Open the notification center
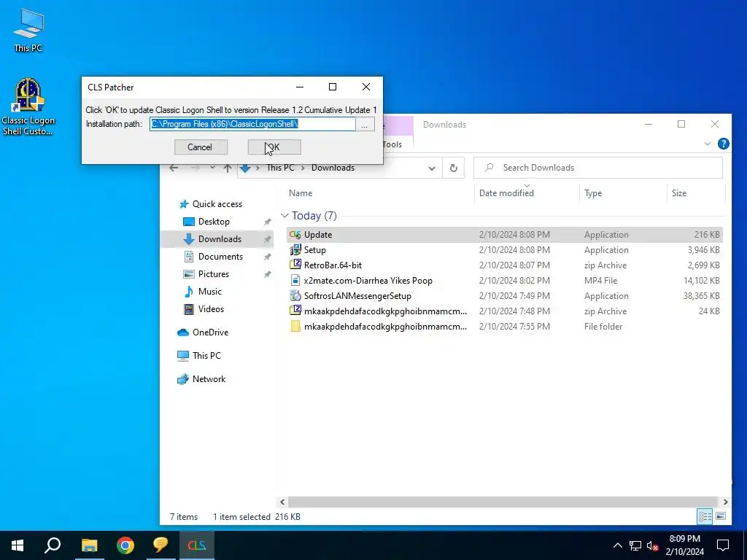The width and height of the screenshot is (747, 560). point(723,545)
